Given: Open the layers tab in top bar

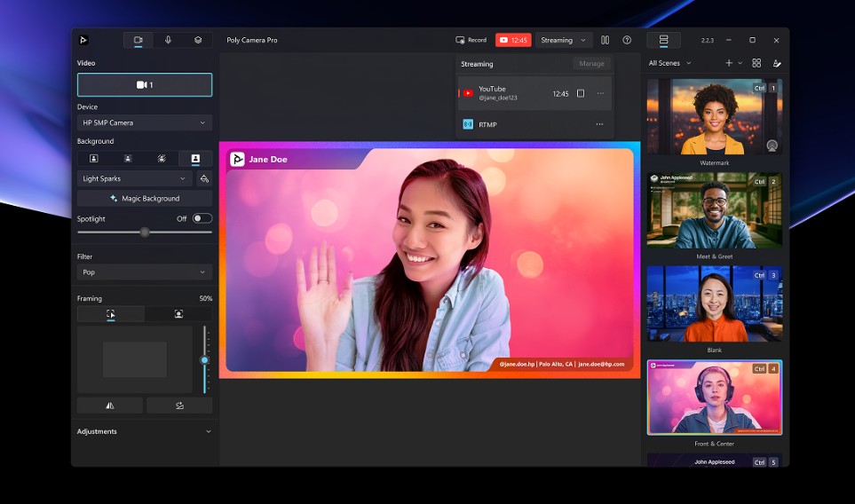Looking at the screenshot, I should point(198,40).
